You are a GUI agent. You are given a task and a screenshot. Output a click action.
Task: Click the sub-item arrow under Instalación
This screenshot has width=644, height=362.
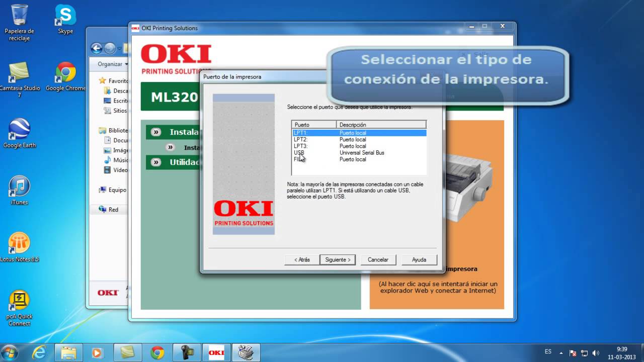tap(171, 147)
